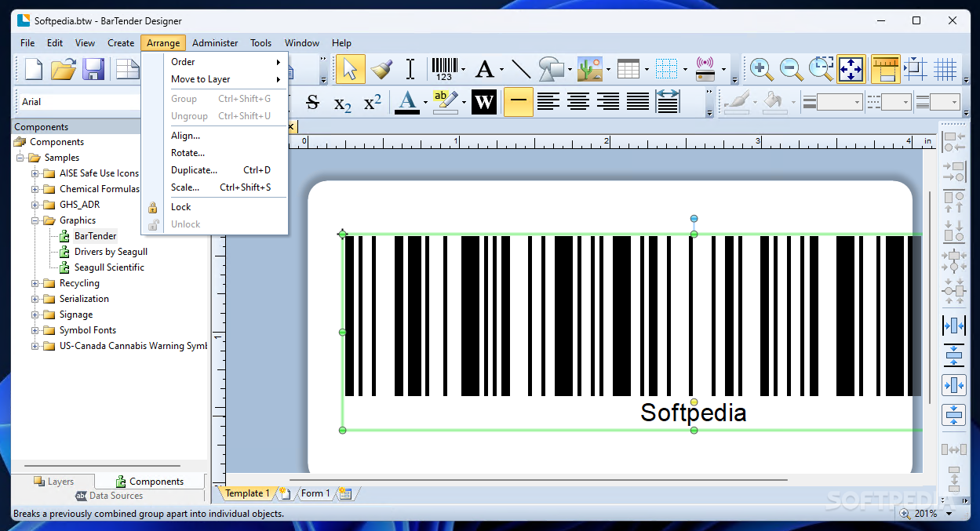Click the fit-width text spacing icon
The image size is (980, 531).
click(x=668, y=102)
